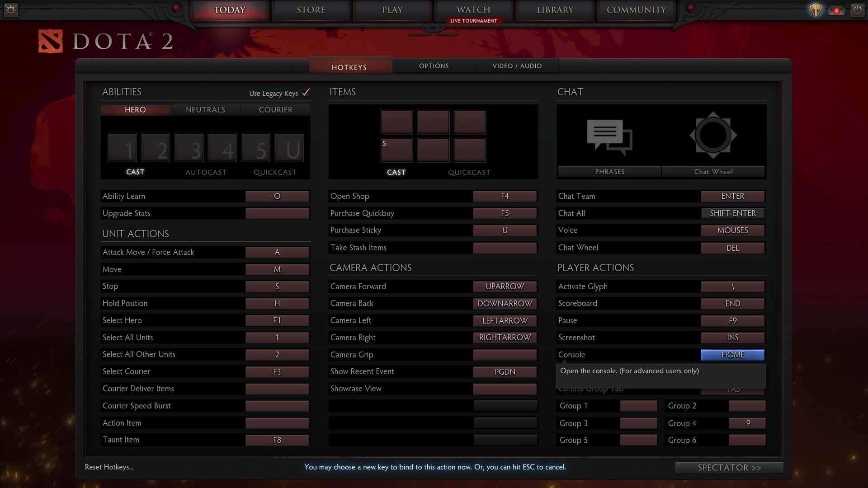Screen dimensions: 868x488
Task: Select hero ability slot U
Action: pyautogui.click(x=289, y=148)
